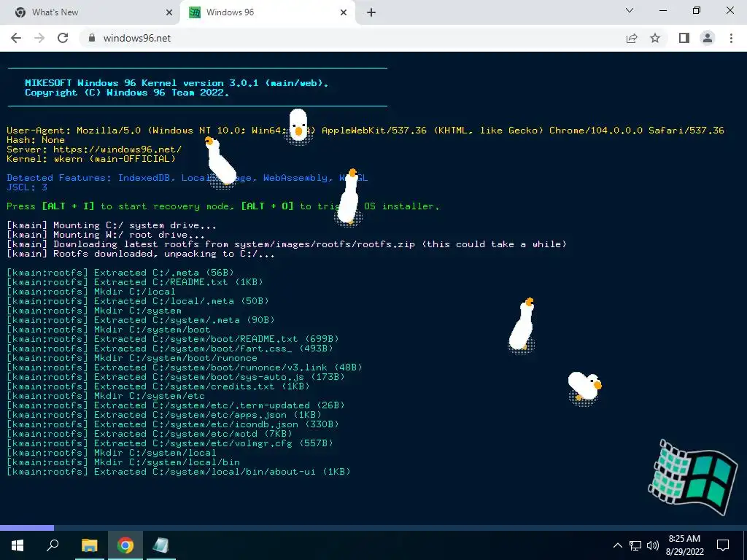Click the MIKESOFT Windows 96 Kernel version heading
The image size is (747, 560).
pyautogui.click(x=177, y=83)
